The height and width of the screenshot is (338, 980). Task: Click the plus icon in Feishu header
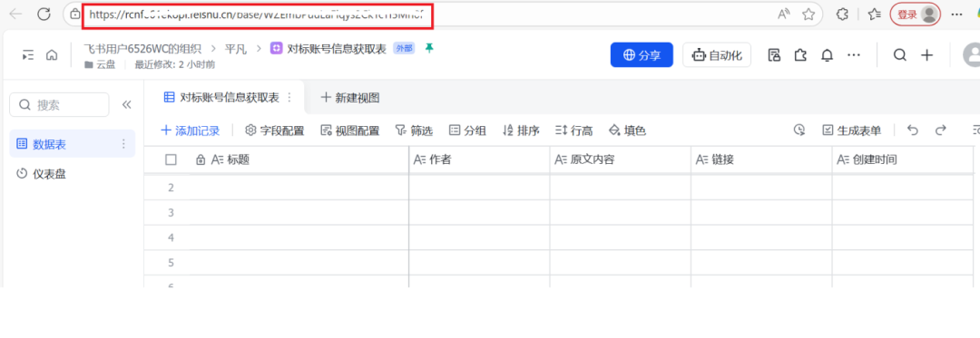click(x=926, y=55)
